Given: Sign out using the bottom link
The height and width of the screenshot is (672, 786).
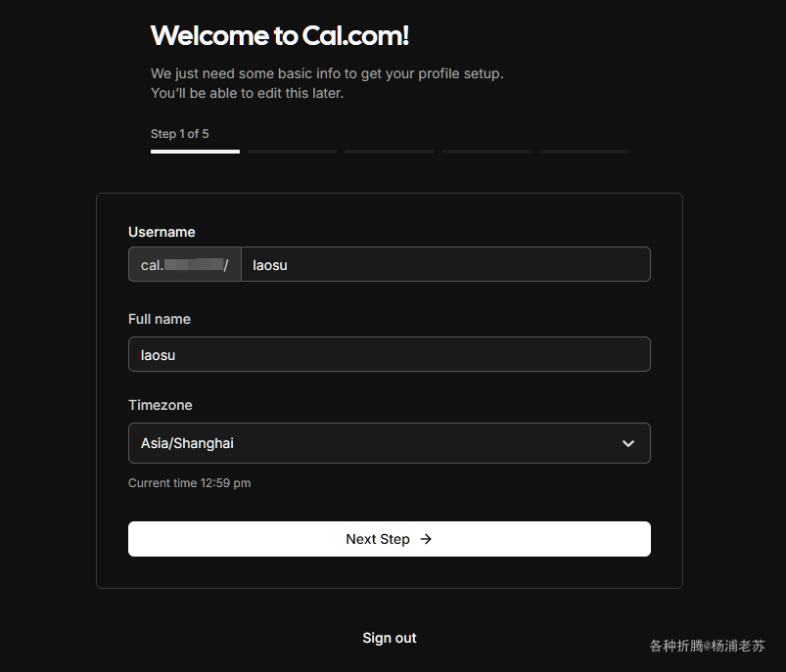Looking at the screenshot, I should pyautogui.click(x=390, y=638).
